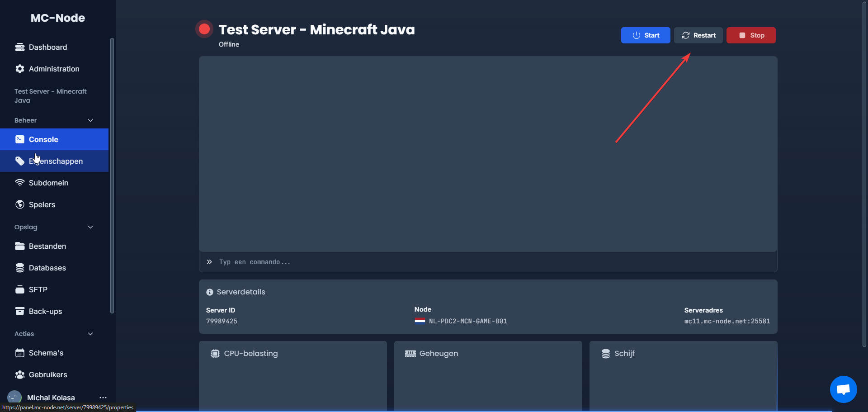868x412 pixels.
Task: Click the Console terminal icon
Action: (x=19, y=139)
